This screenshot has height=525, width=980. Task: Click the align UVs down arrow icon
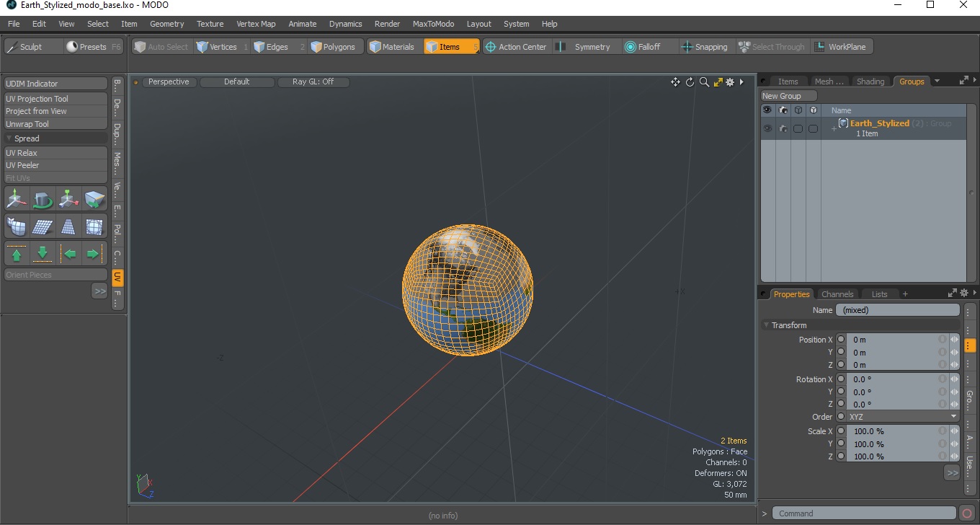(43, 254)
